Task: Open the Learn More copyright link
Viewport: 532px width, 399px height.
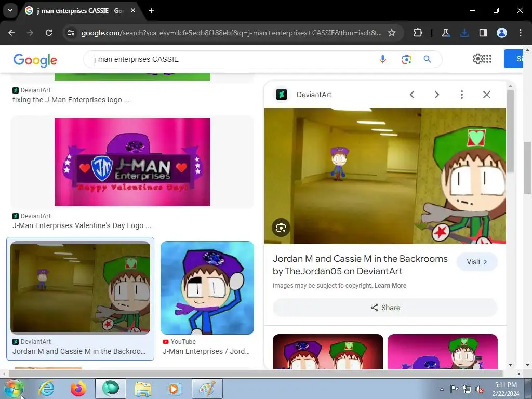Action: 390,286
